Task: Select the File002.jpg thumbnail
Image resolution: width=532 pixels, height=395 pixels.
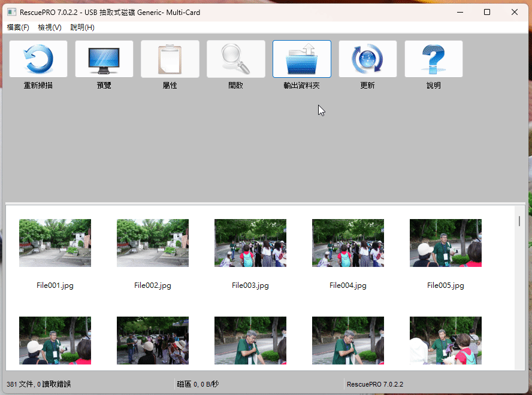Action: point(153,243)
